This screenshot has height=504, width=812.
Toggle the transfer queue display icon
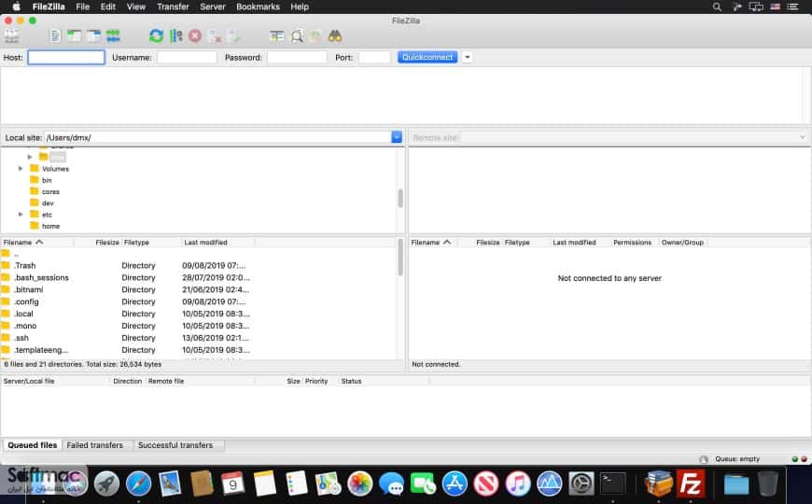click(113, 35)
